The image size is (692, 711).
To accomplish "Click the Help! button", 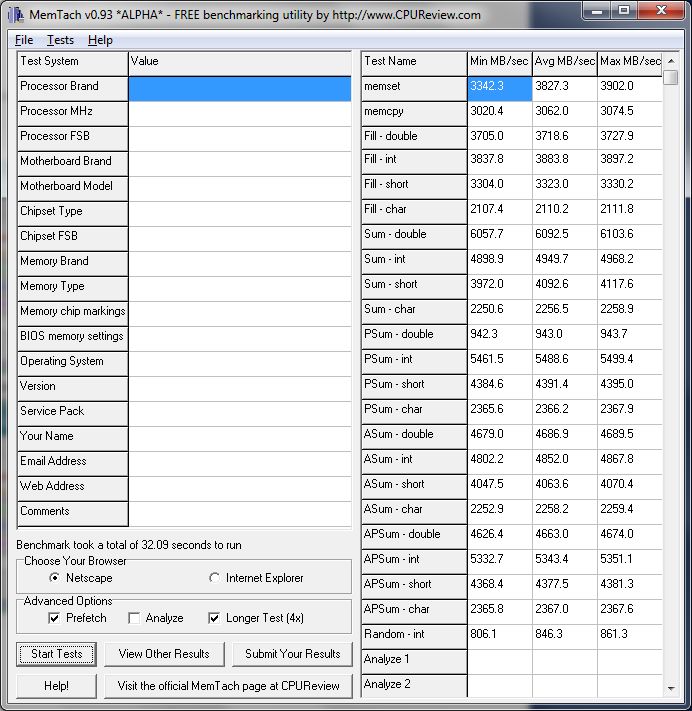I will 57,686.
